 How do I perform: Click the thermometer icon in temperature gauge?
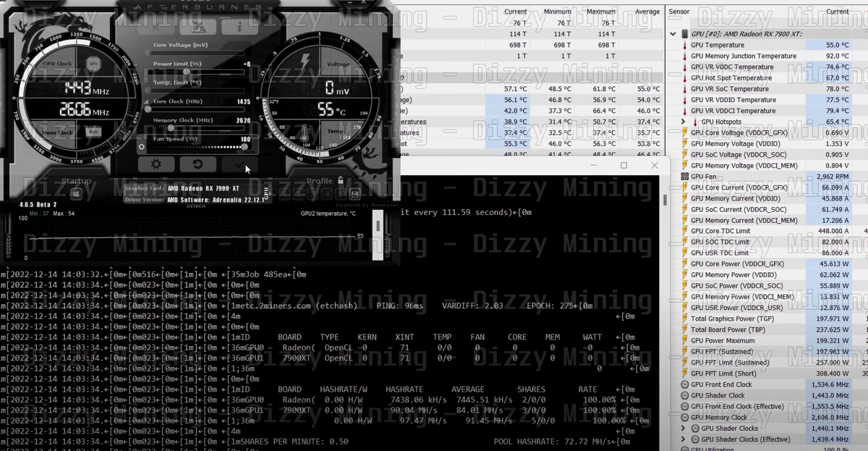(x=304, y=133)
